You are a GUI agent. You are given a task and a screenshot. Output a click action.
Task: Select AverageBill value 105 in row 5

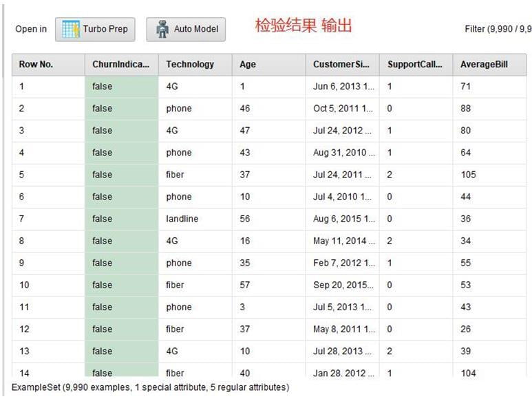(468, 175)
